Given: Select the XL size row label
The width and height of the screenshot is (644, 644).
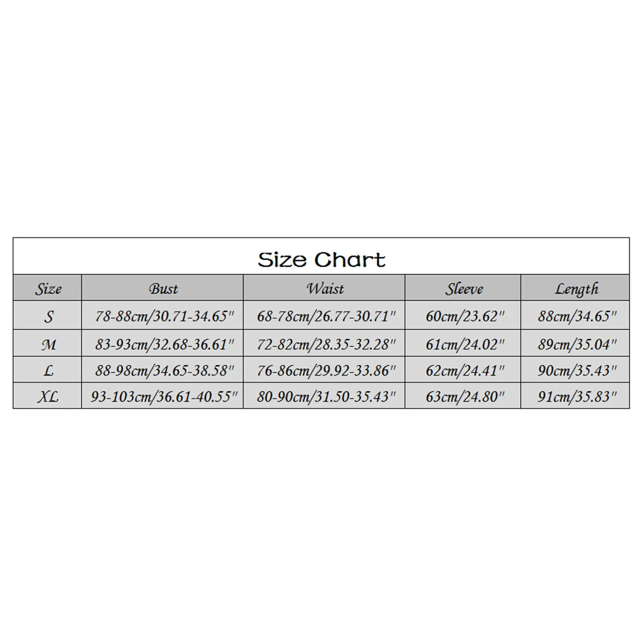Looking at the screenshot, I should coord(48,397).
